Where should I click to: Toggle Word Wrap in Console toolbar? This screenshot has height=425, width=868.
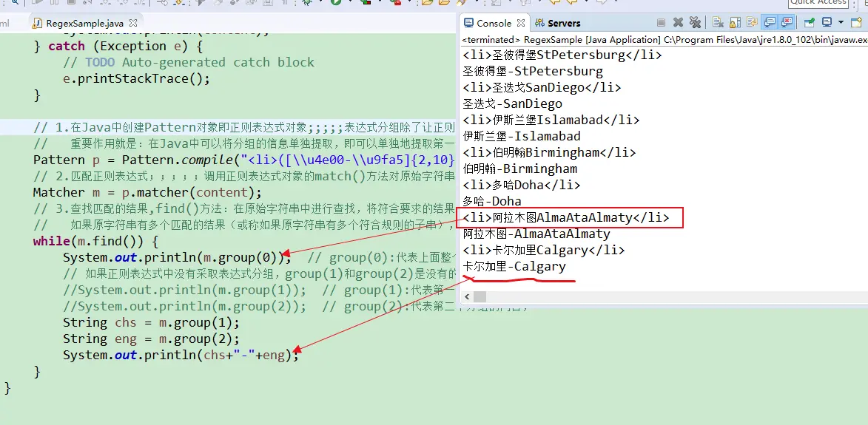752,23
